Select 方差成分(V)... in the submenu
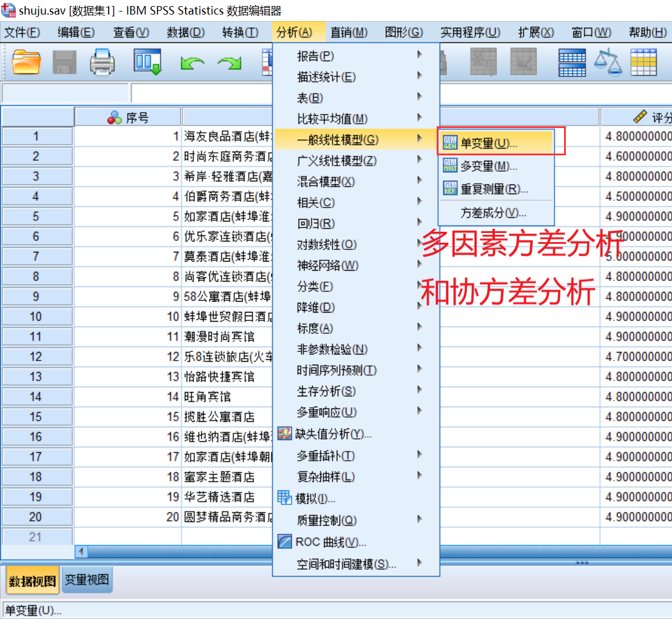Image resolution: width=672 pixels, height=619 pixels. pyautogui.click(x=496, y=212)
